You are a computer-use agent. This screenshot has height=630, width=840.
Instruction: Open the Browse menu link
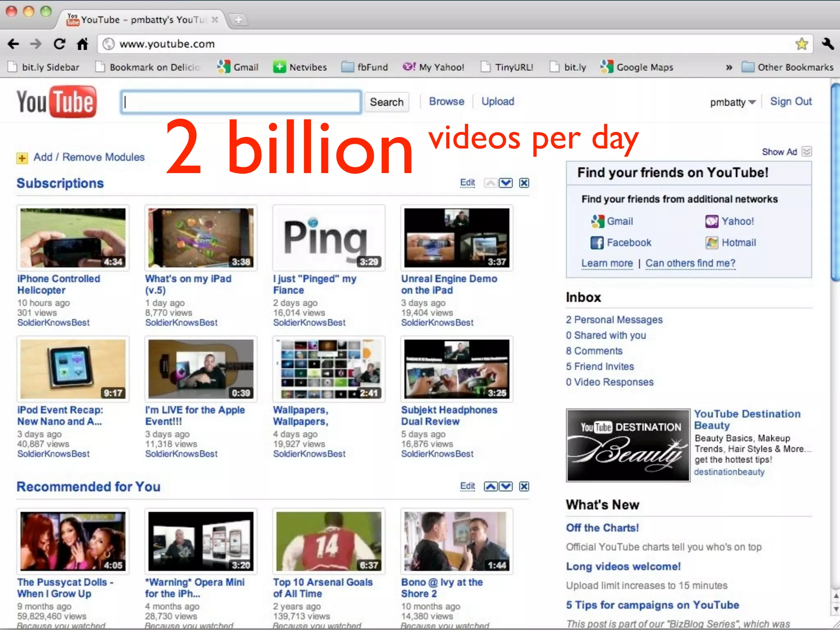(x=447, y=101)
